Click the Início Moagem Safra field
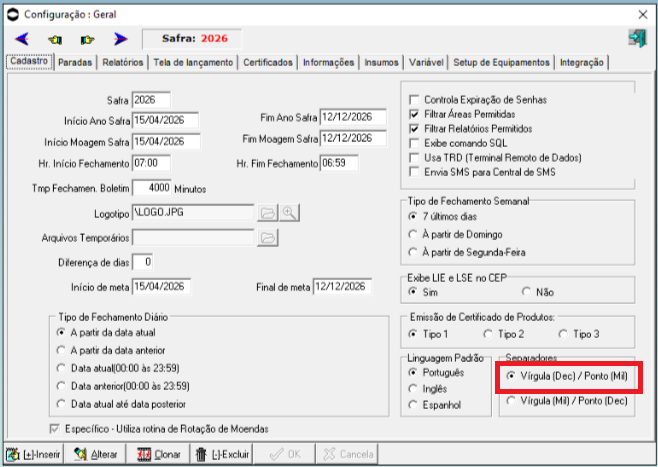The height and width of the screenshot is (467, 658). point(166,142)
